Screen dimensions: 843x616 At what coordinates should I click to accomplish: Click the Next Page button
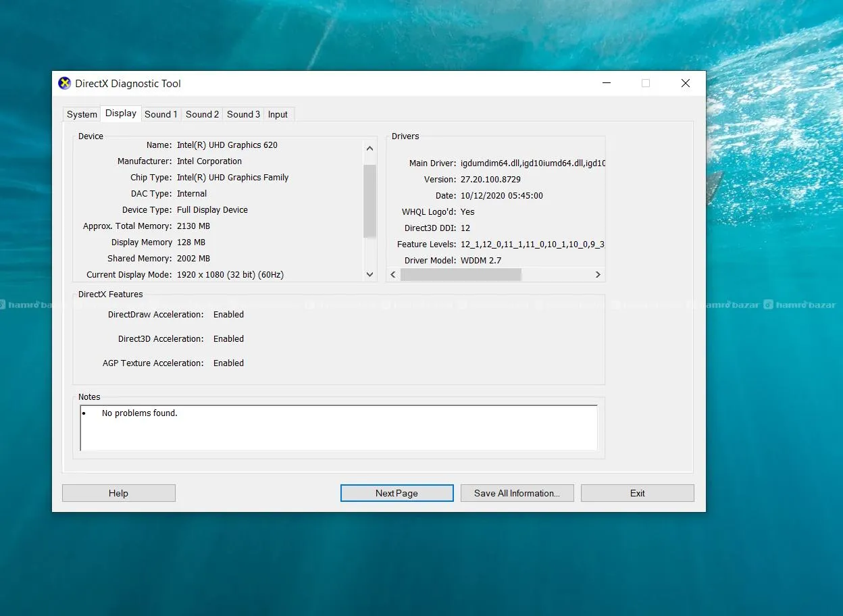[x=397, y=493]
